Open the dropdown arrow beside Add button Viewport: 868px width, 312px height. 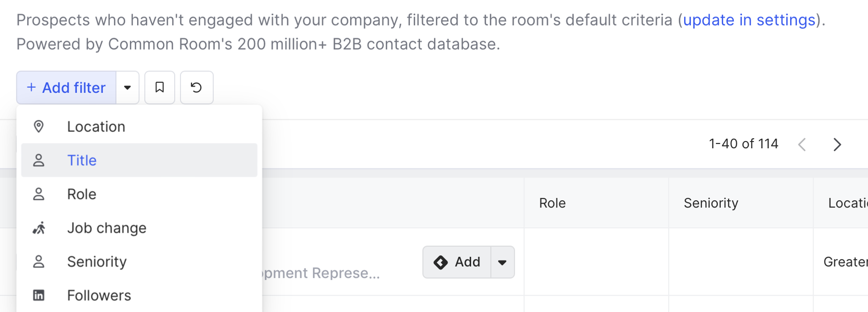[x=502, y=262]
